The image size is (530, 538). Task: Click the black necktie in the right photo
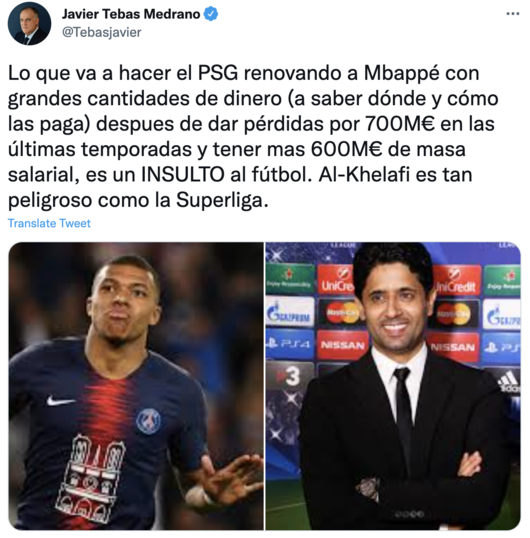click(404, 412)
